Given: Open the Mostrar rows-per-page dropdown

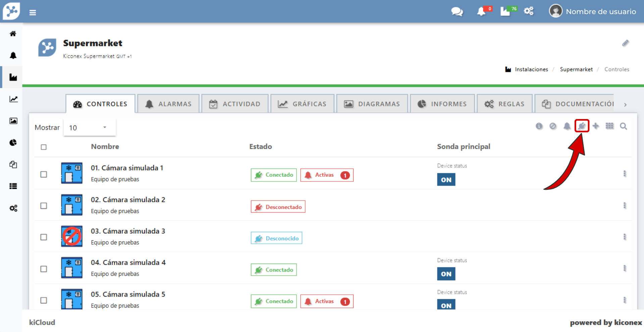Looking at the screenshot, I should coord(89,127).
